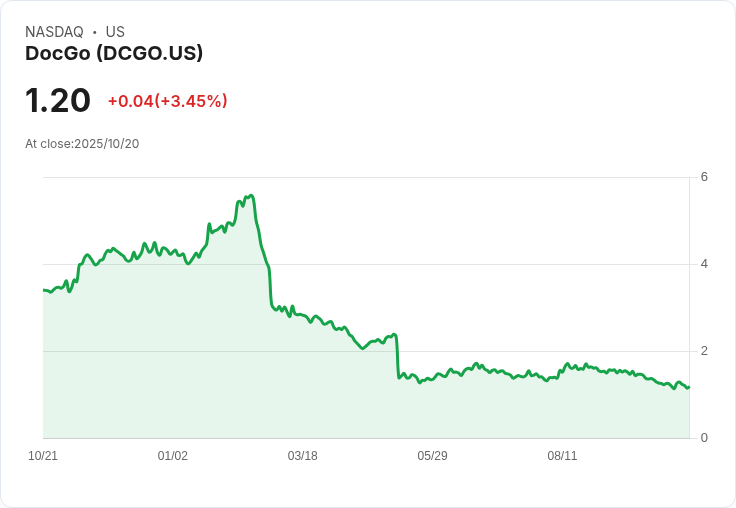Click y-axis label 6
The height and width of the screenshot is (508, 736).
(704, 177)
